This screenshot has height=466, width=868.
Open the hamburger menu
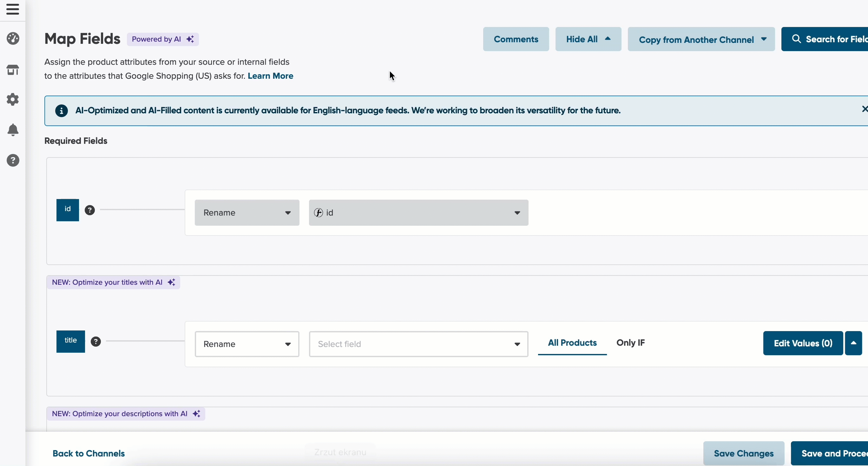click(12, 9)
